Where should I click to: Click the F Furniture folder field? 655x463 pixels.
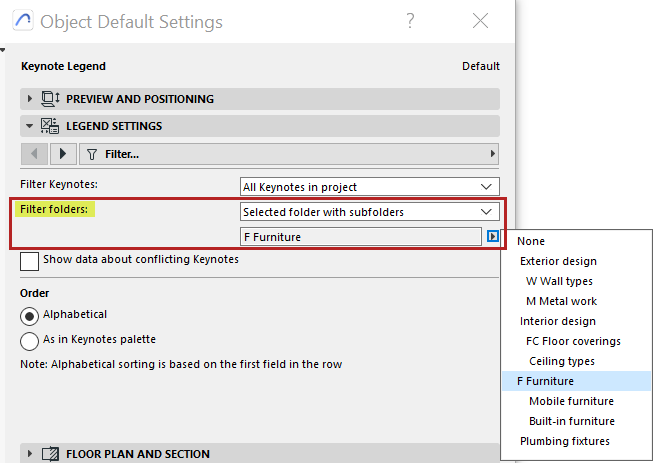(x=361, y=237)
